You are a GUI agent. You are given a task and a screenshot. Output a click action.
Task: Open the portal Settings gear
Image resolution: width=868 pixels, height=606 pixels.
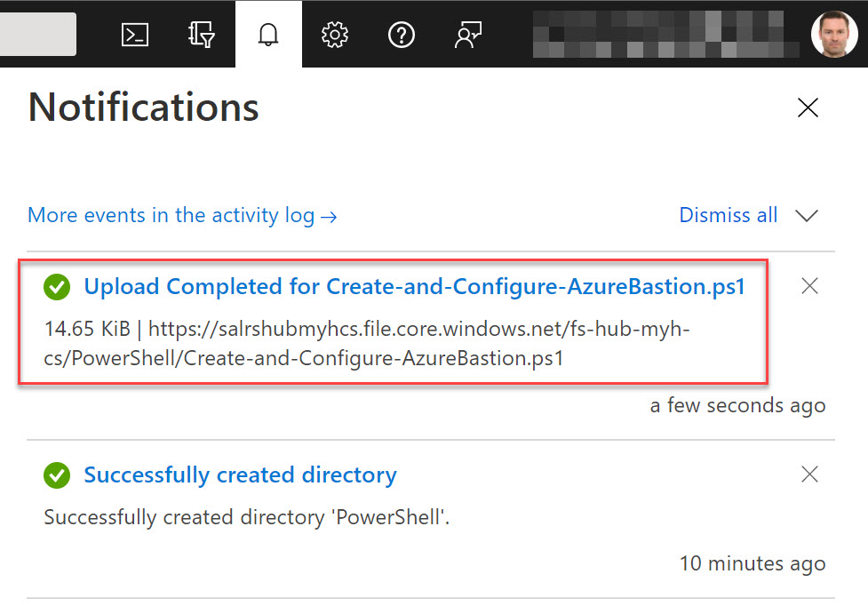click(335, 34)
